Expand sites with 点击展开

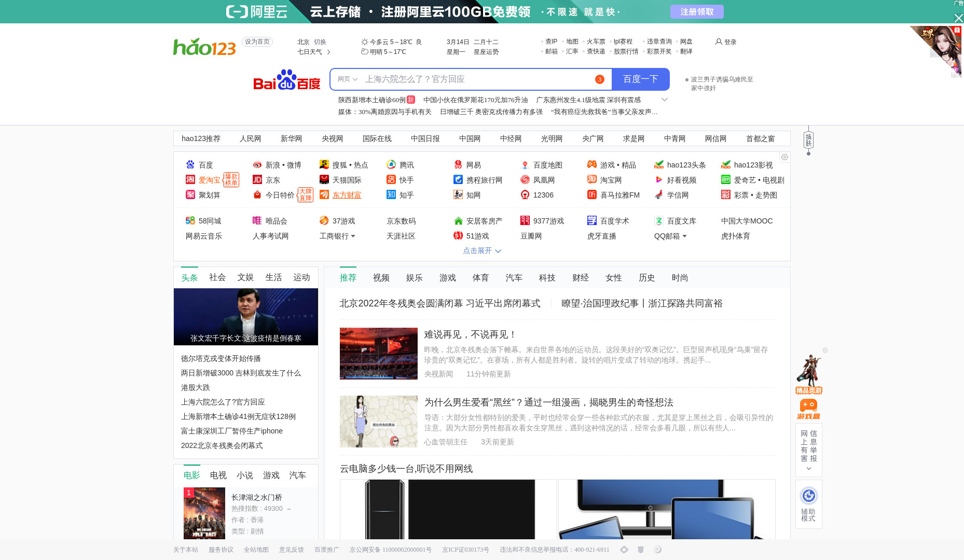pyautogui.click(x=482, y=251)
